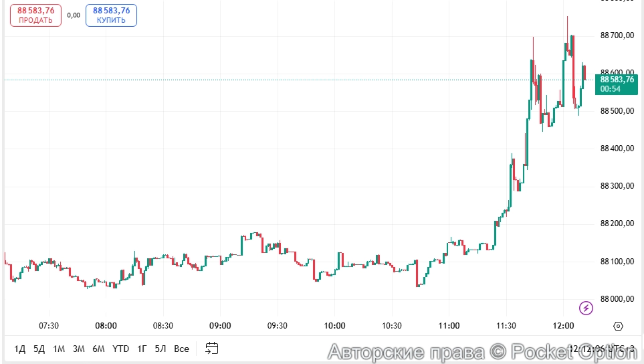
Task: Open chart settings hexagon icon
Action: click(x=618, y=326)
